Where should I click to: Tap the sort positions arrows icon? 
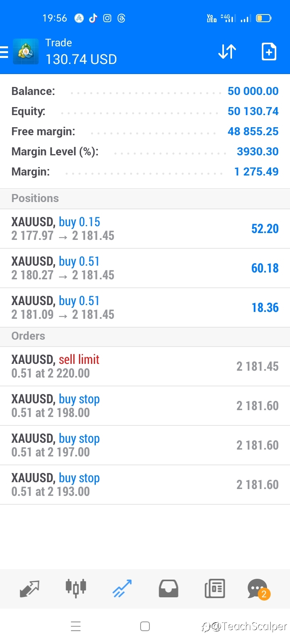pyautogui.click(x=227, y=52)
